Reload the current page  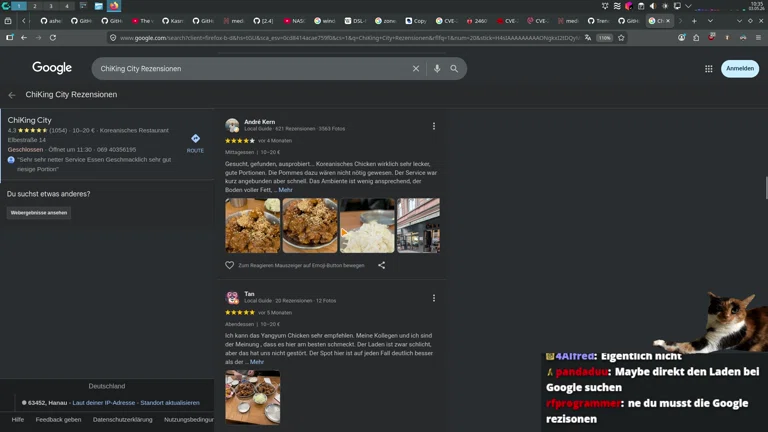tap(52, 38)
